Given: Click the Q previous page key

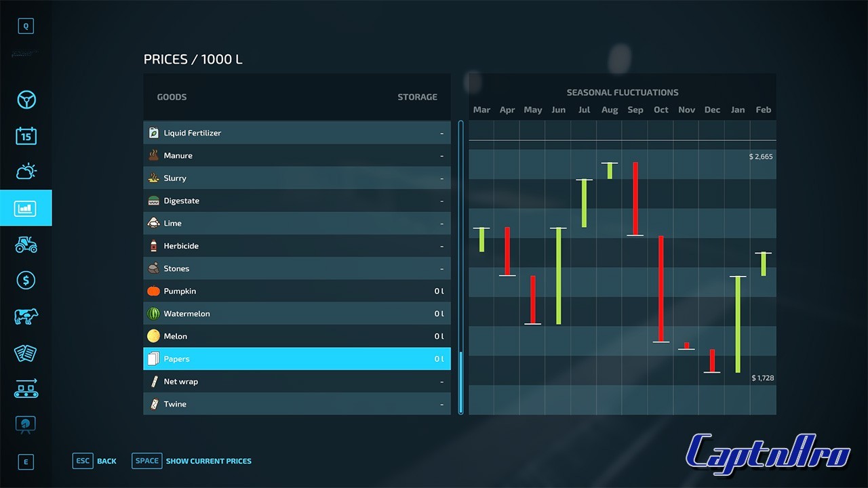Looking at the screenshot, I should coord(26,26).
